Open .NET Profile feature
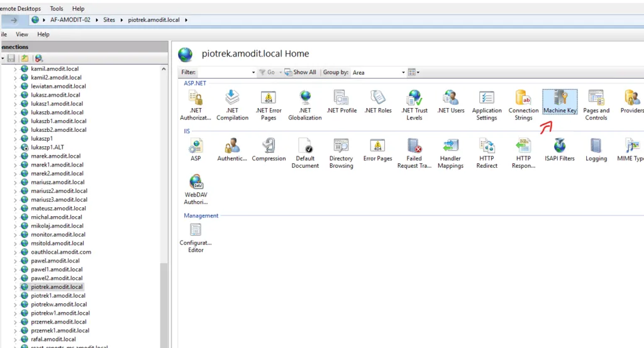The width and height of the screenshot is (644, 348). 341,102
